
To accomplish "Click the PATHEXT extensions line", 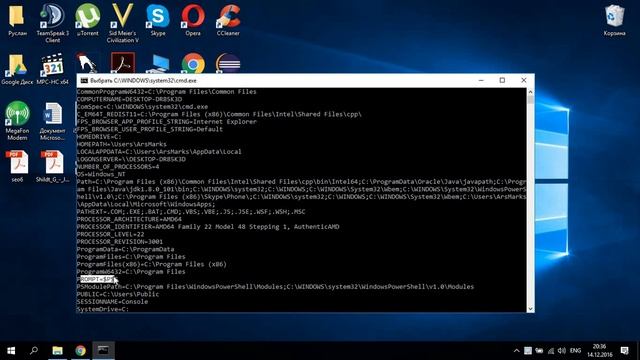I will [x=191, y=212].
